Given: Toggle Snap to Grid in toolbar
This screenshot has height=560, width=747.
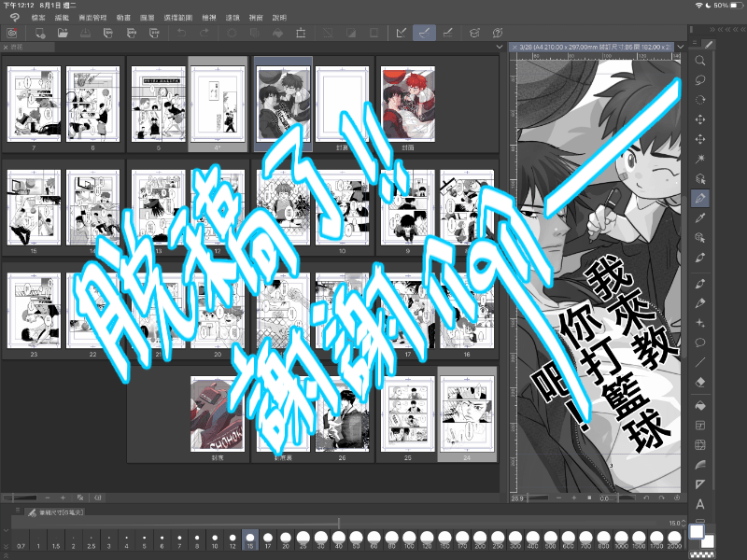Looking at the screenshot, I should tap(448, 33).
